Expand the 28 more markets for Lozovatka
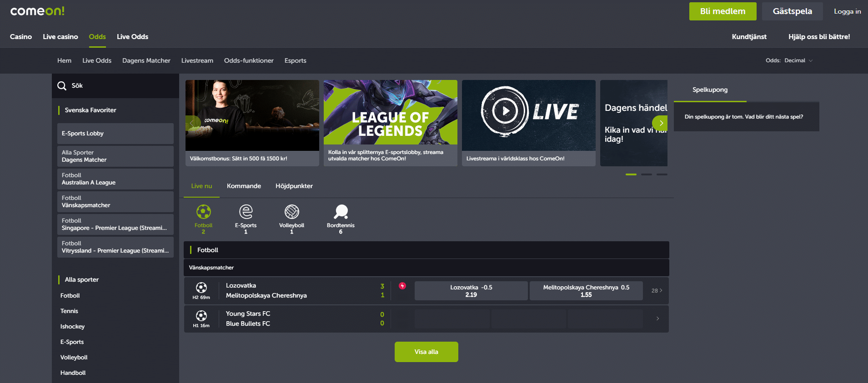The height and width of the screenshot is (383, 868). [x=657, y=291]
